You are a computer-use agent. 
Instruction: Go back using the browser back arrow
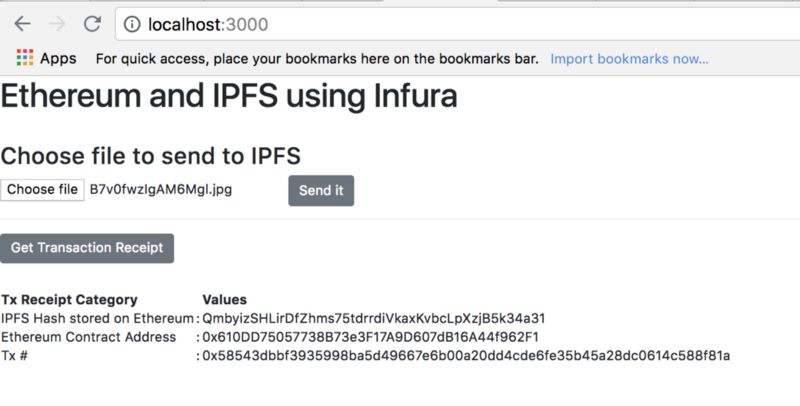(22, 24)
